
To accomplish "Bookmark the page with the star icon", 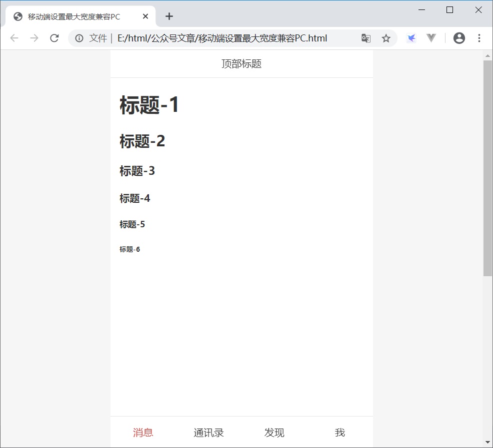I will pos(385,38).
